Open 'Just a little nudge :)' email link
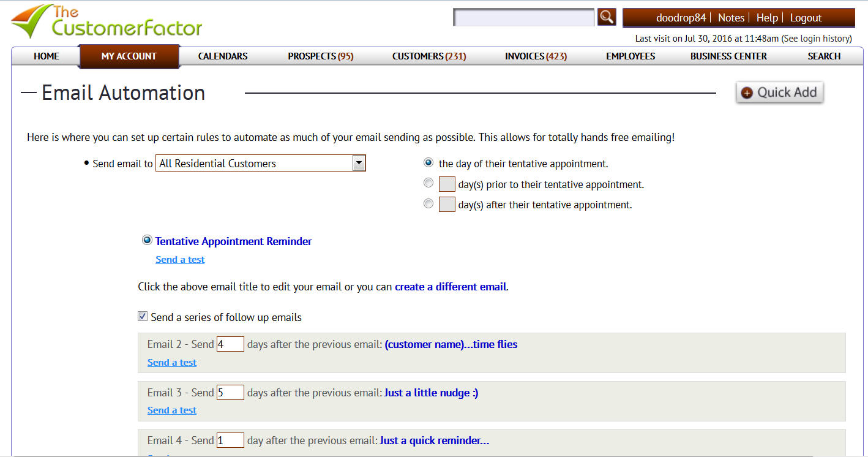The width and height of the screenshot is (868, 457). 431,393
